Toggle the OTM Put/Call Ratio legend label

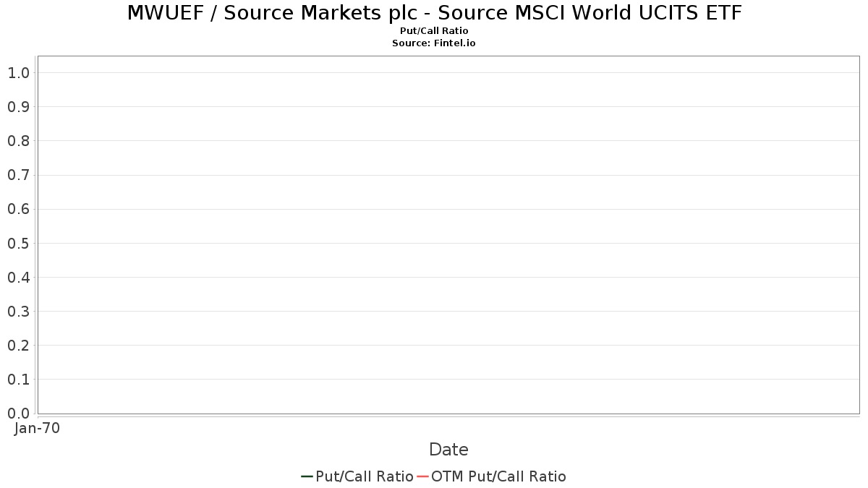[498, 476]
